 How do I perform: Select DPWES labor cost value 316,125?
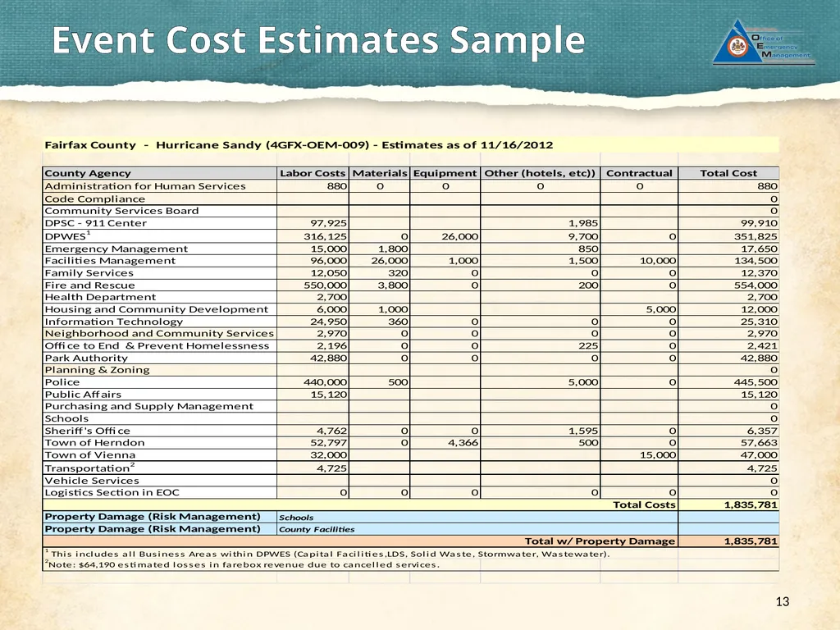[x=325, y=236]
